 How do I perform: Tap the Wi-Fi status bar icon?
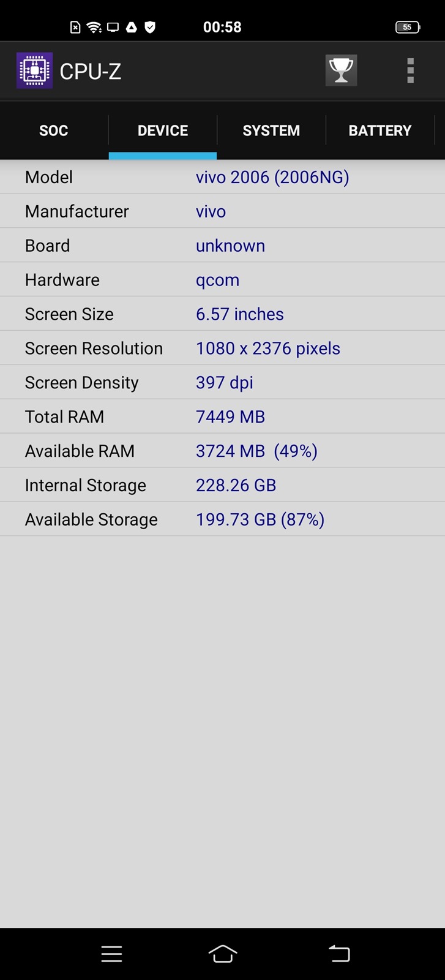94,27
